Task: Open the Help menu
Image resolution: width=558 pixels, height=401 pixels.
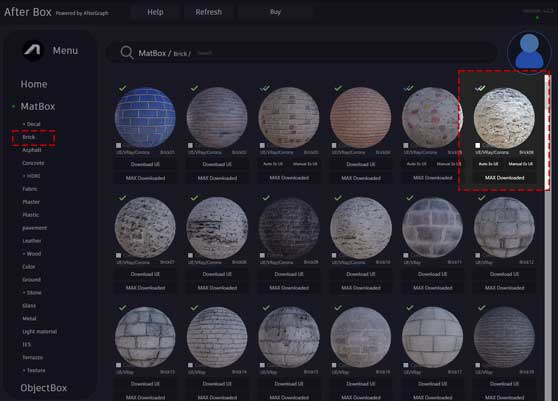Action: coord(156,12)
